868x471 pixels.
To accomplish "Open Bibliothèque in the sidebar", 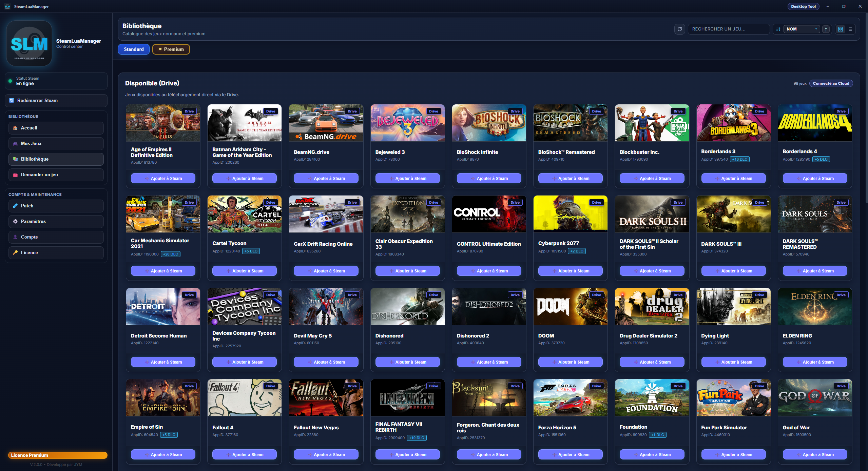I will (x=56, y=159).
